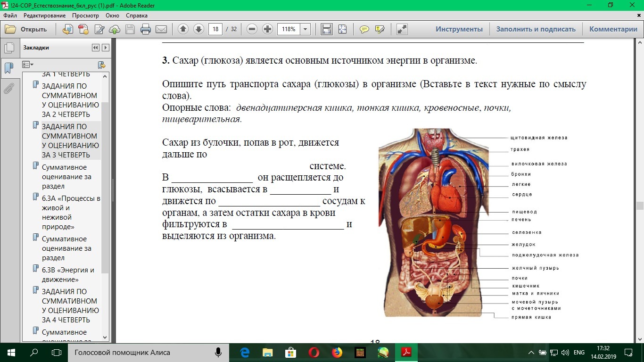Image resolution: width=644 pixels, height=362 pixels.
Task: Click the email envelope icon
Action: [x=161, y=29]
